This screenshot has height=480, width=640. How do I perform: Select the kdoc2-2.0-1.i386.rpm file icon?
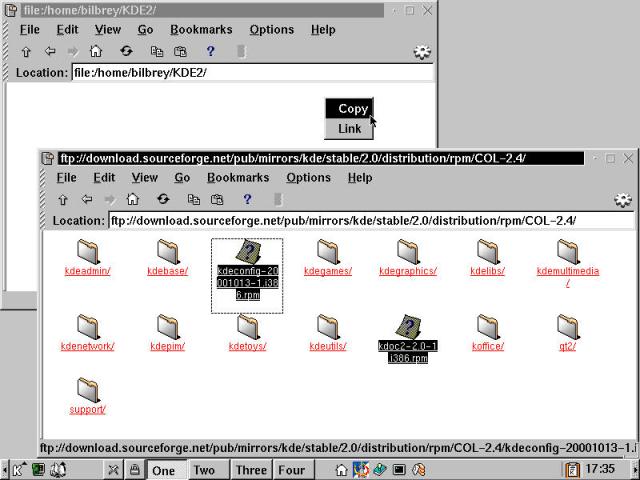407,327
